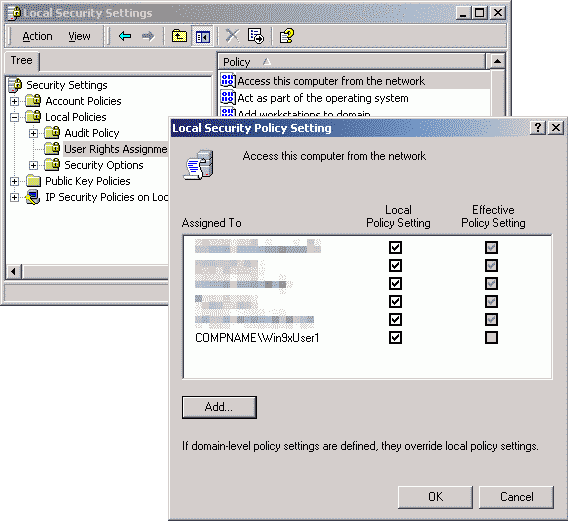The height and width of the screenshot is (521, 568).
Task: Toggle second row Local Policy Setting checkbox
Action: pyautogui.click(x=395, y=266)
